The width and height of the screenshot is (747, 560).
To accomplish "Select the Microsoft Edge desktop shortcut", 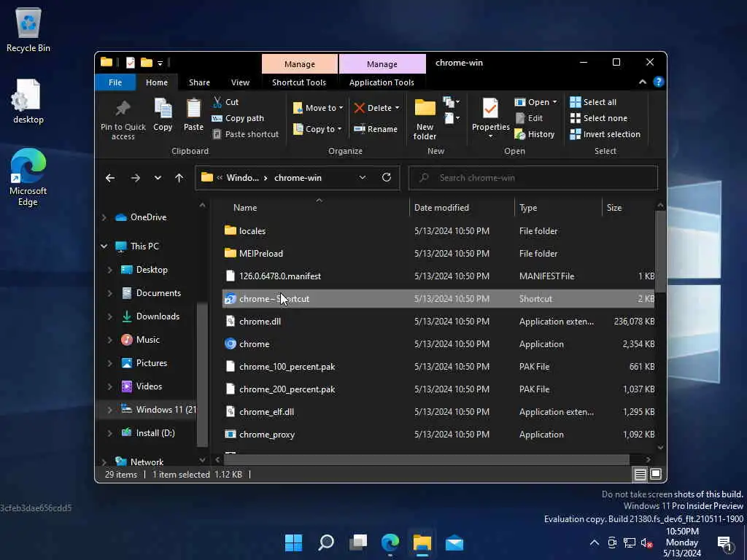I will (x=28, y=177).
